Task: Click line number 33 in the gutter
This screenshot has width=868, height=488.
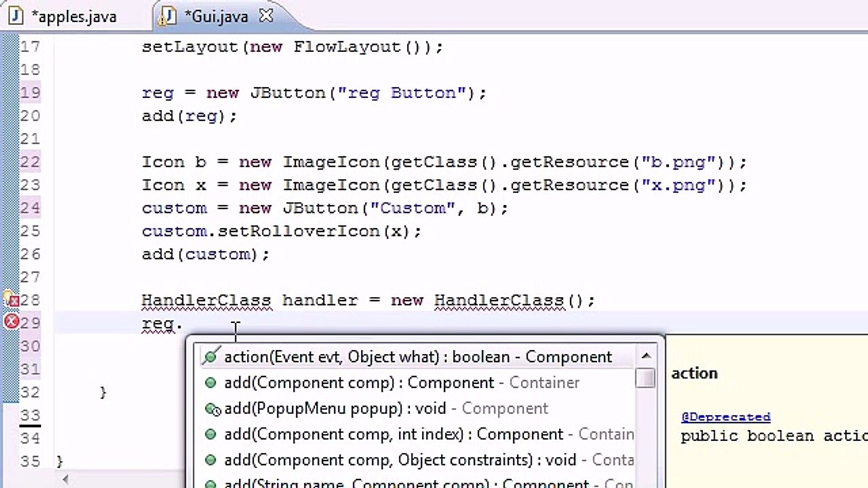Action: point(30,415)
